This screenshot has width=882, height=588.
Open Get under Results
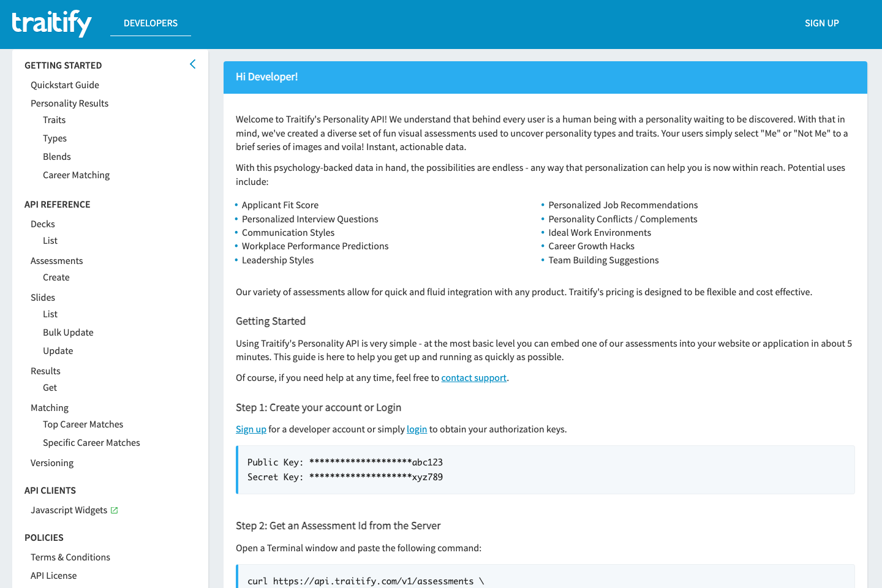click(x=50, y=387)
